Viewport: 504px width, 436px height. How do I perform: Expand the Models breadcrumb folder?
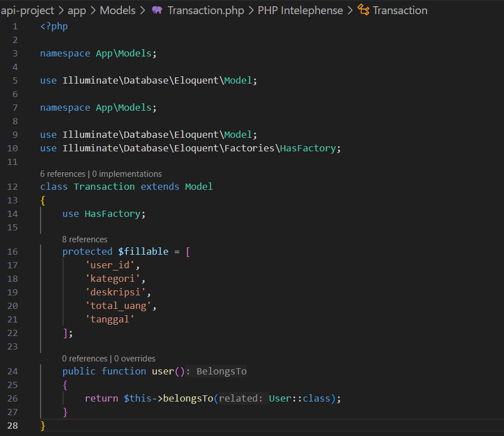pyautogui.click(x=117, y=10)
